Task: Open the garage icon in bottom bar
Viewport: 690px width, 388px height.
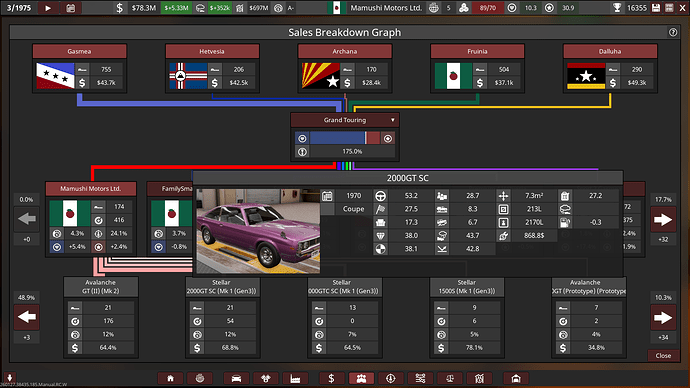Action: click(516, 378)
